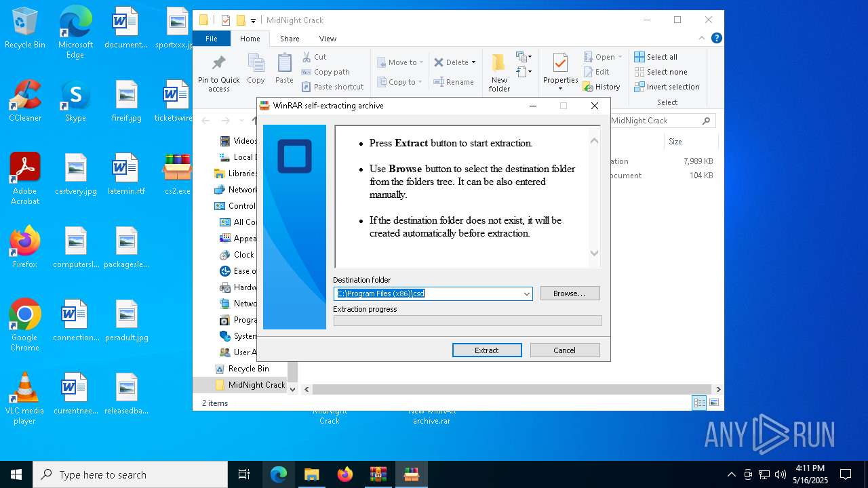Click WinRAR taskbar icon
This screenshot has height=488, width=868.
378,474
